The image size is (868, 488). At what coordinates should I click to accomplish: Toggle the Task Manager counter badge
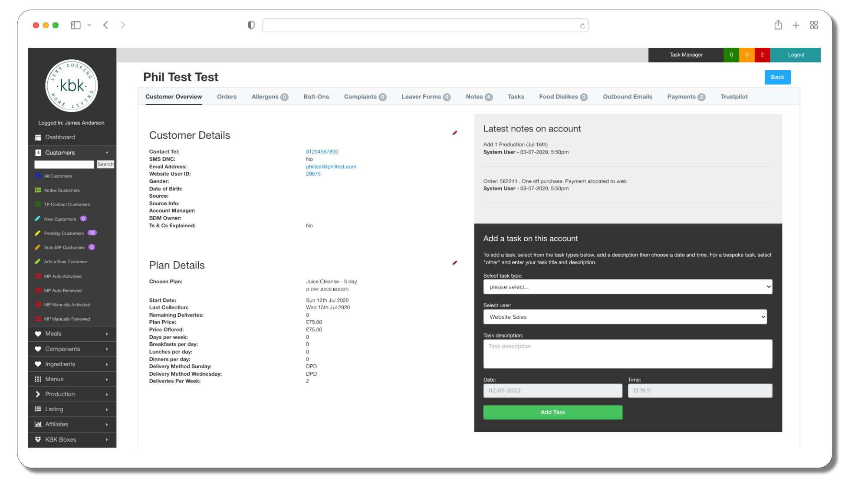pos(731,54)
